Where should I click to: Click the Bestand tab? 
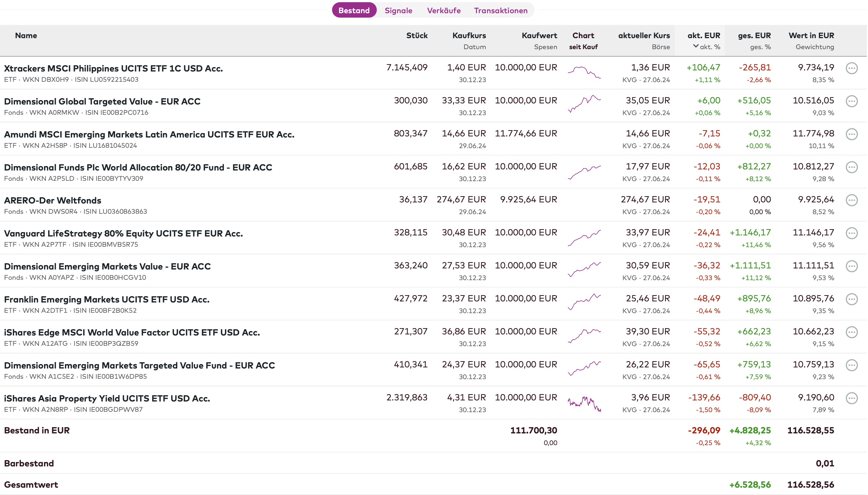[x=354, y=10]
